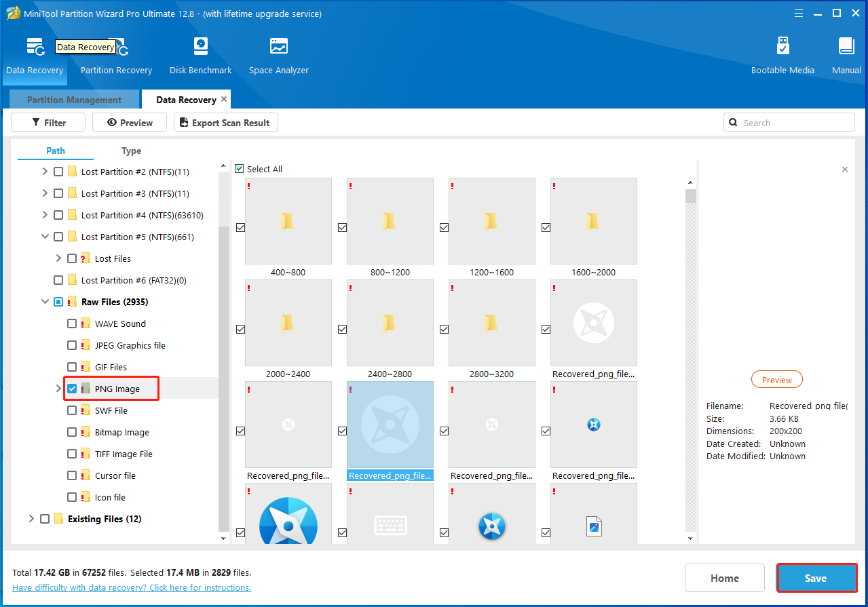868x607 pixels.
Task: Click the GIF Files type icon
Action: 86,367
